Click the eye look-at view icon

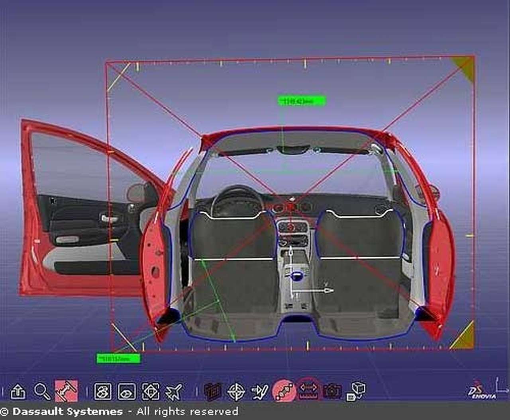(127, 392)
